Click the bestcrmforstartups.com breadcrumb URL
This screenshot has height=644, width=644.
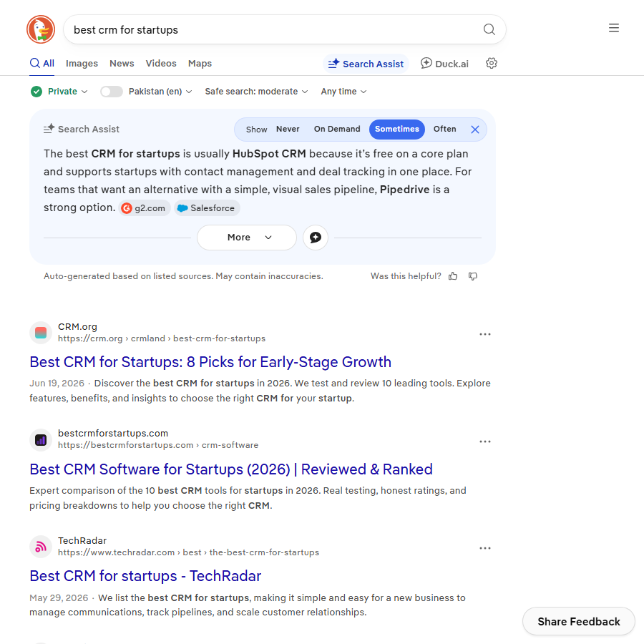pos(158,445)
